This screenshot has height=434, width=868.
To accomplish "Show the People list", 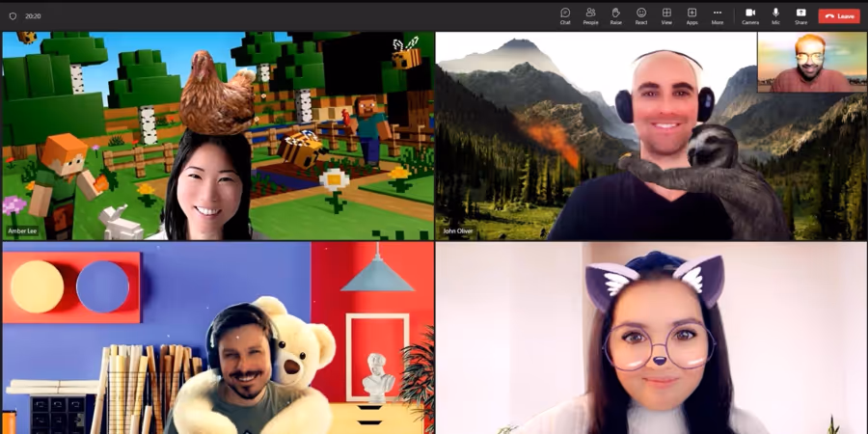I will 590,16.
